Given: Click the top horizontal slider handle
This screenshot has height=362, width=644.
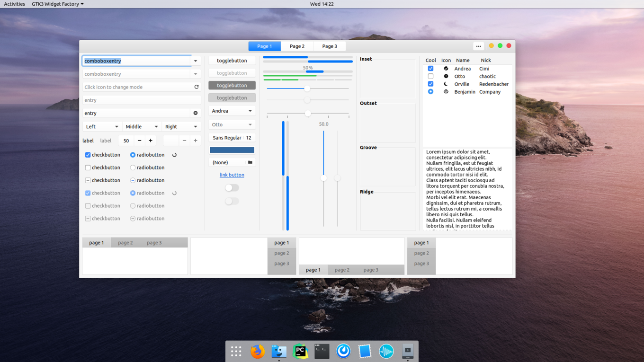Looking at the screenshot, I should coord(307,88).
